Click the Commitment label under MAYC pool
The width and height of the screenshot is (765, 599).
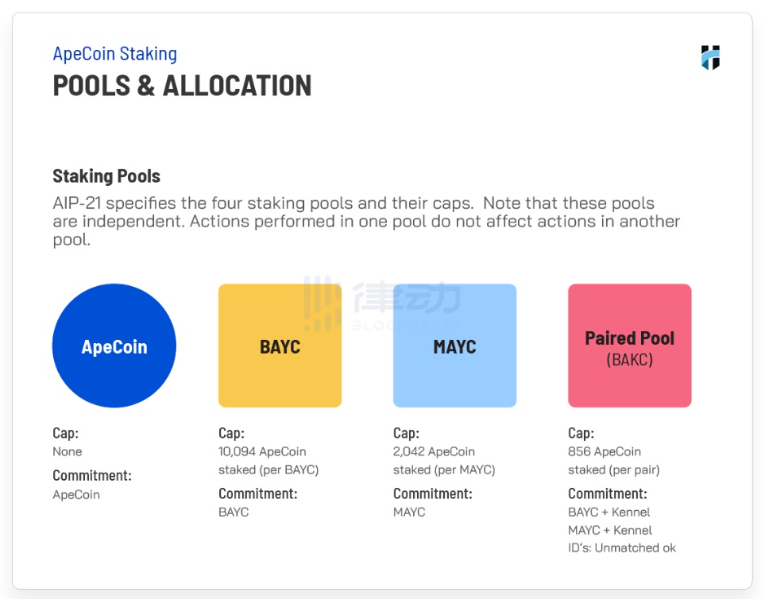pos(433,494)
